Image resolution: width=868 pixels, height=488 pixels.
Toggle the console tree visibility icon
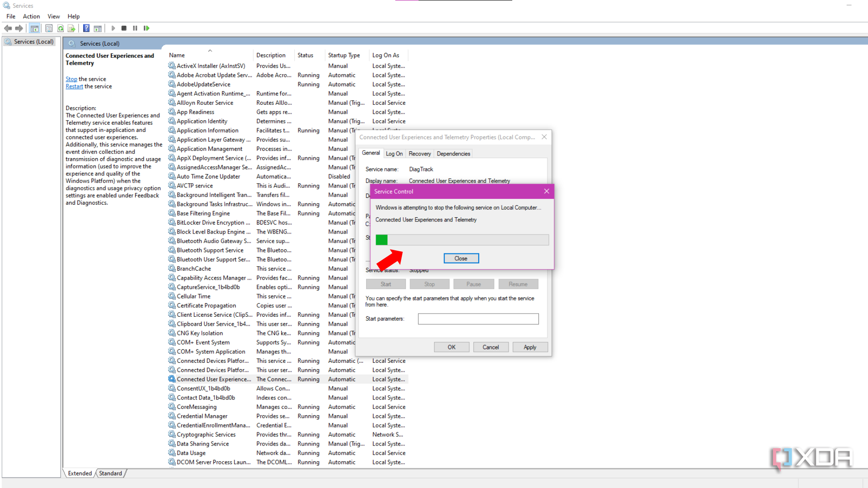pos(34,28)
